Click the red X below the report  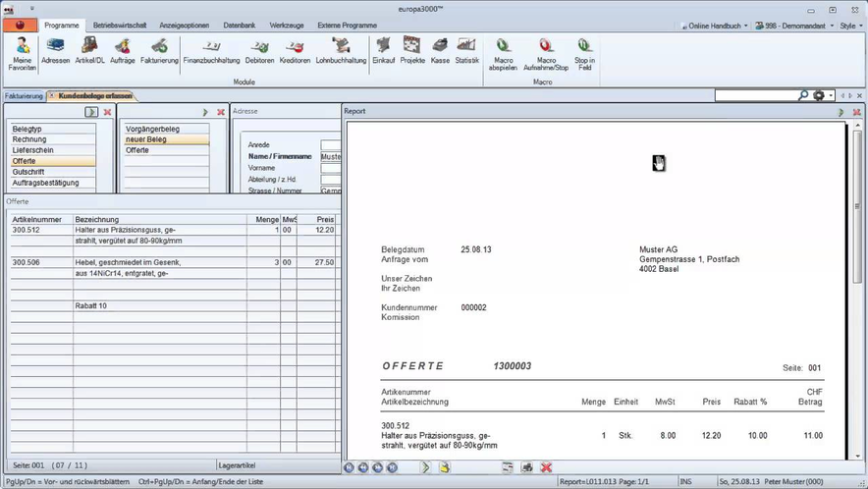[x=547, y=467]
